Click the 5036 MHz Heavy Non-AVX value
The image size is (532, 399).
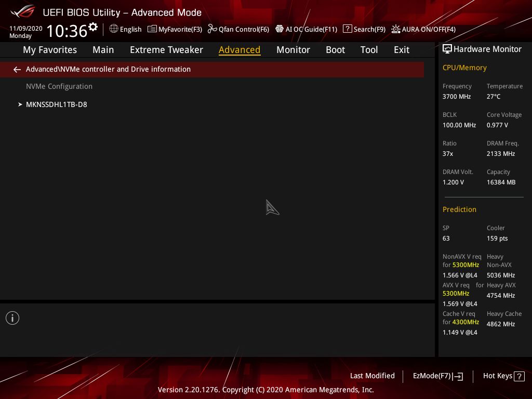[501, 275]
